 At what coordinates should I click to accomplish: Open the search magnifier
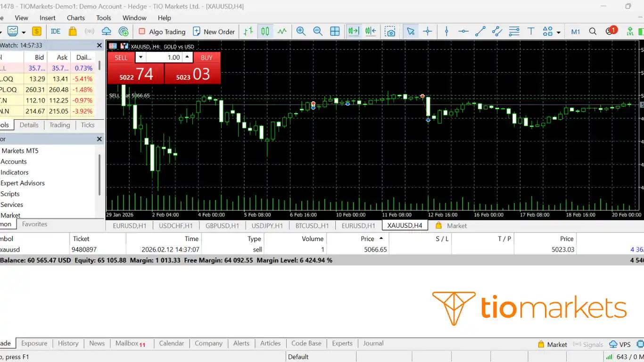coord(593,32)
